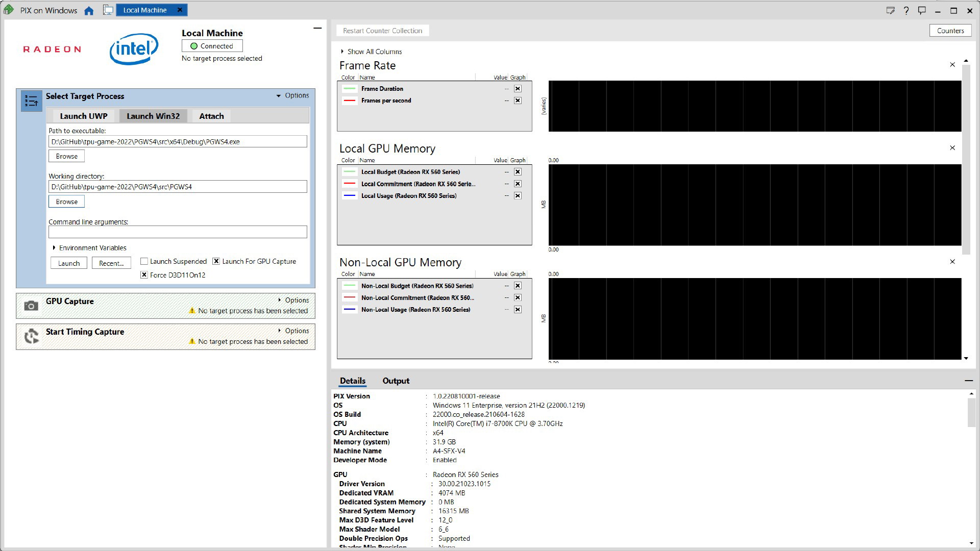Close the Local GPU Memory counter group

click(952, 148)
